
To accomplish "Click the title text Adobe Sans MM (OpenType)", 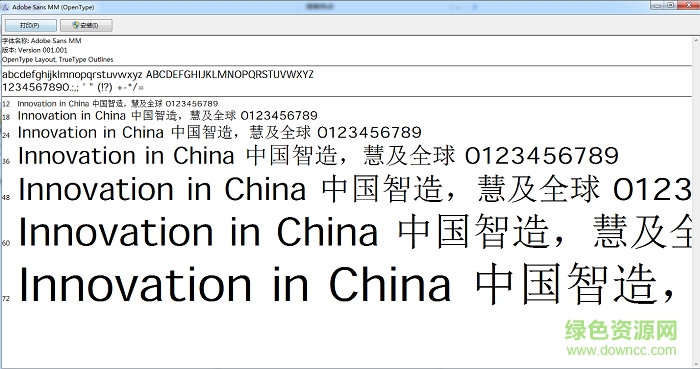I will [x=53, y=7].
